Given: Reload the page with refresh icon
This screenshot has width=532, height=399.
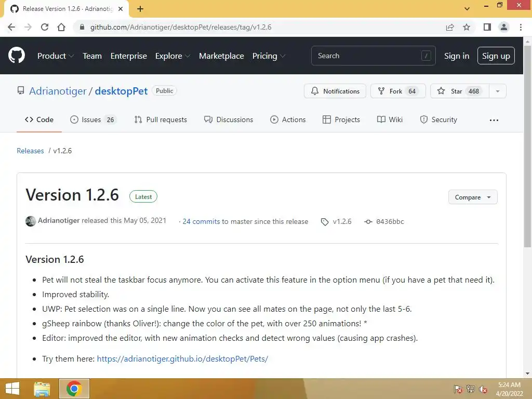Looking at the screenshot, I should (45, 27).
